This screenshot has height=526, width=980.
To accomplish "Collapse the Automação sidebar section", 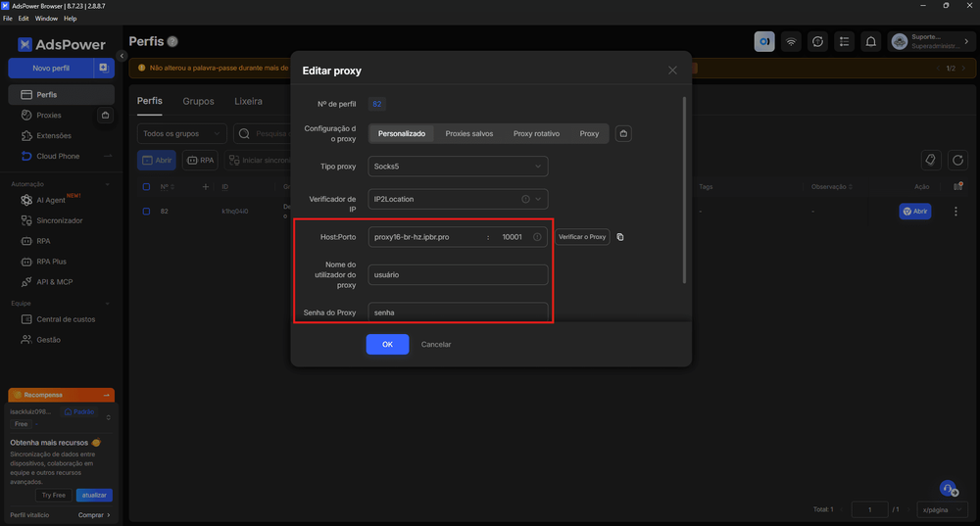I will coord(108,184).
